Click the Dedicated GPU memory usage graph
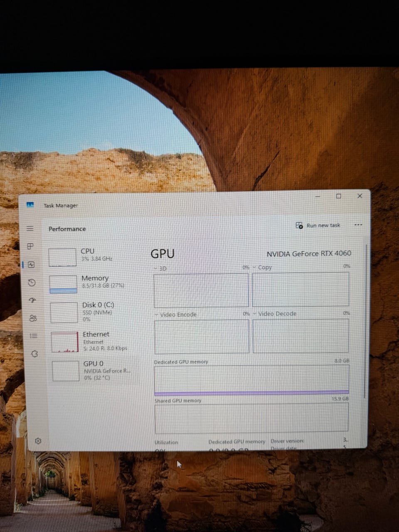The height and width of the screenshot is (532, 399). coord(251,380)
